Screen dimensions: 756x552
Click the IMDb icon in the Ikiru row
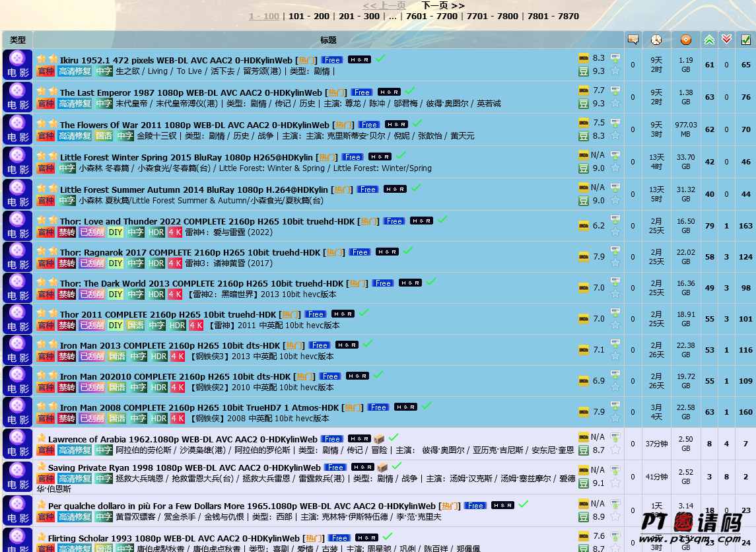(584, 58)
